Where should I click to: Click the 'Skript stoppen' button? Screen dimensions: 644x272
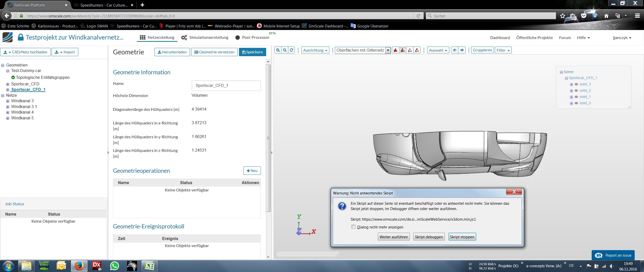(462, 237)
